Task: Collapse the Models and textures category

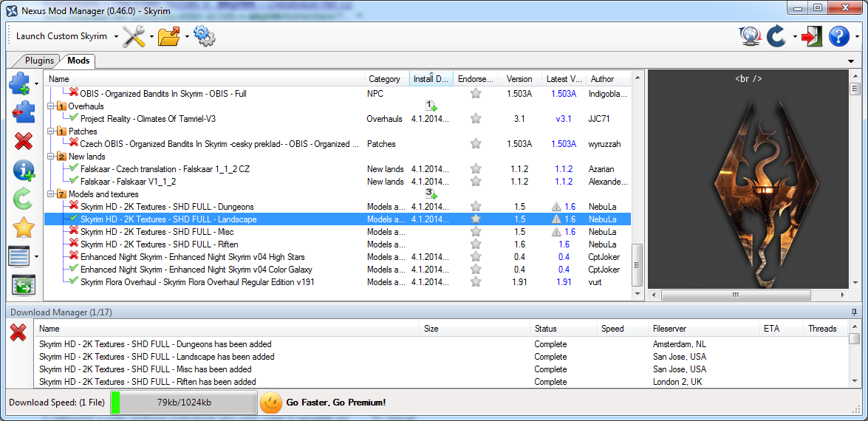Action: [51, 194]
